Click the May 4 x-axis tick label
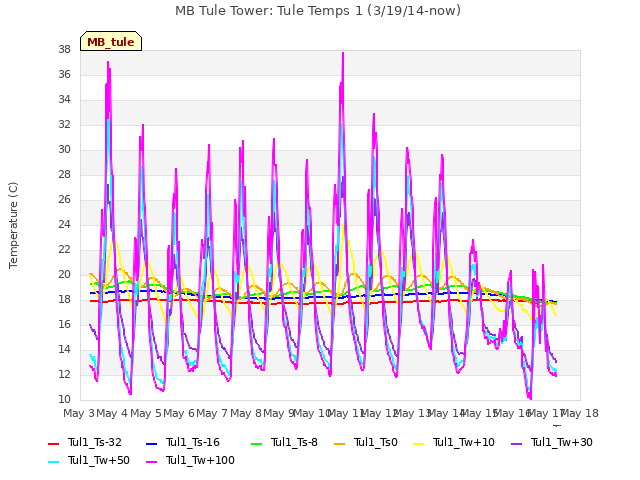 coord(112,413)
